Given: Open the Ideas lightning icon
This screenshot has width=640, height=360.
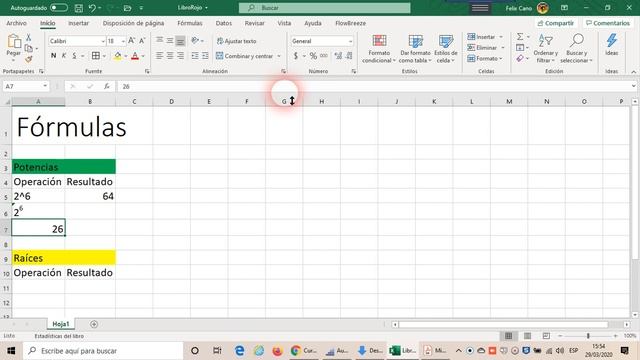Looking at the screenshot, I should (611, 41).
